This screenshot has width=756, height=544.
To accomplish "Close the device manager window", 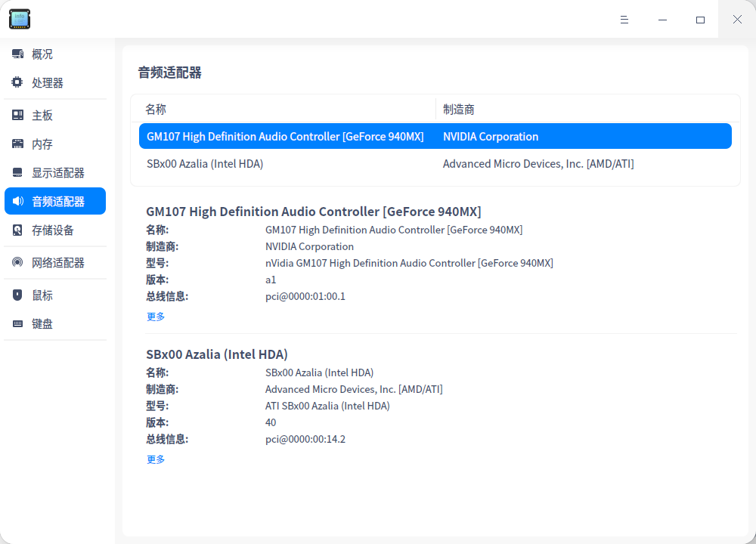I will point(737,20).
